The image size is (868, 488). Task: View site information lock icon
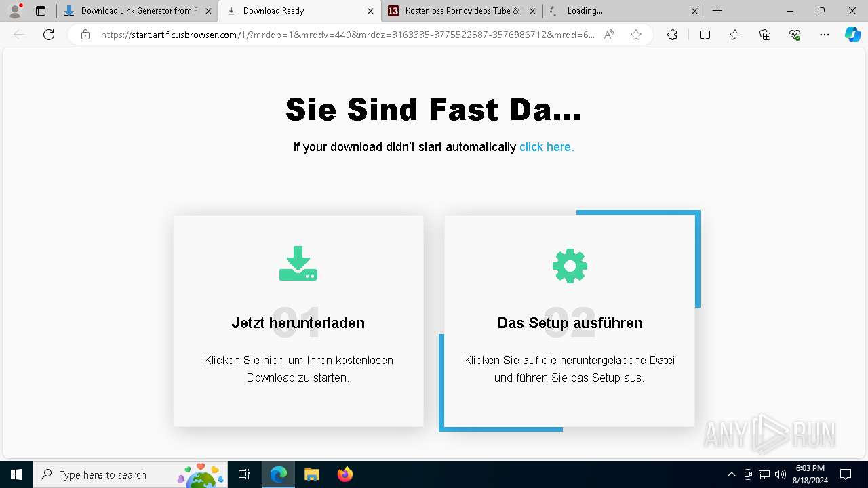[85, 35]
